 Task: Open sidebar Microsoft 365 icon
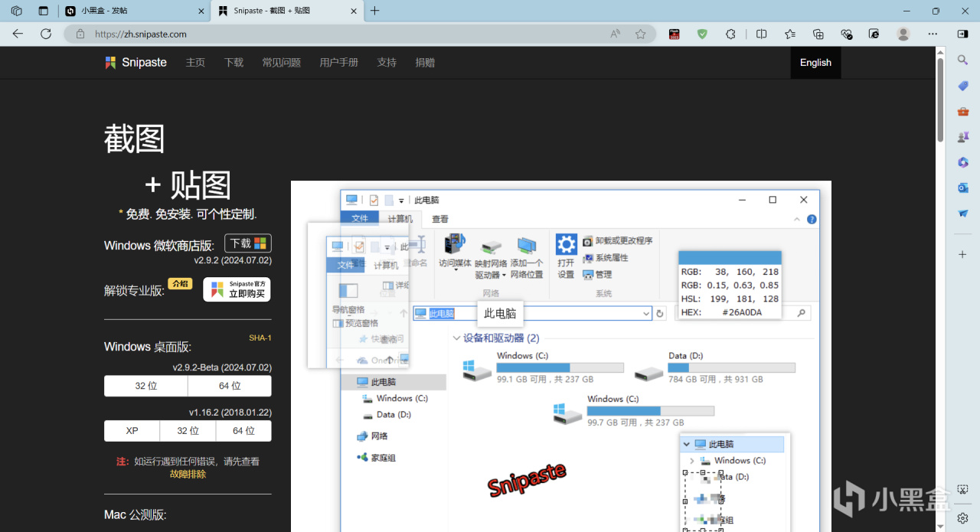click(x=963, y=162)
